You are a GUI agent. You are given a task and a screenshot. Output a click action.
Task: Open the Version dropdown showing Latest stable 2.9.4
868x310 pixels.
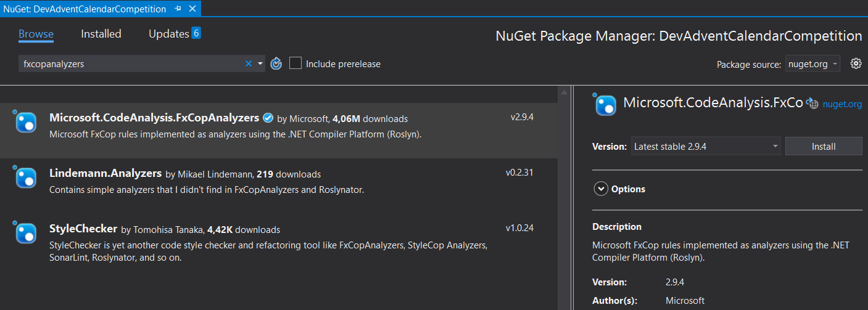click(706, 146)
